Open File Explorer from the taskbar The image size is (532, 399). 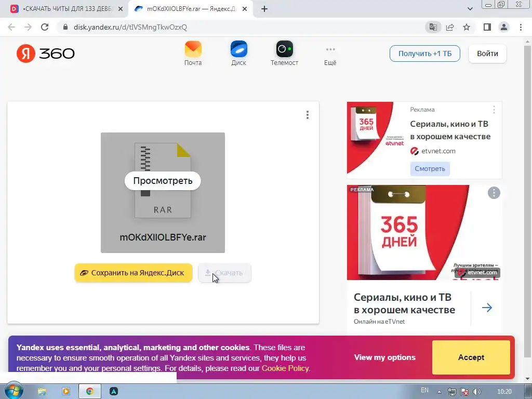42,392
